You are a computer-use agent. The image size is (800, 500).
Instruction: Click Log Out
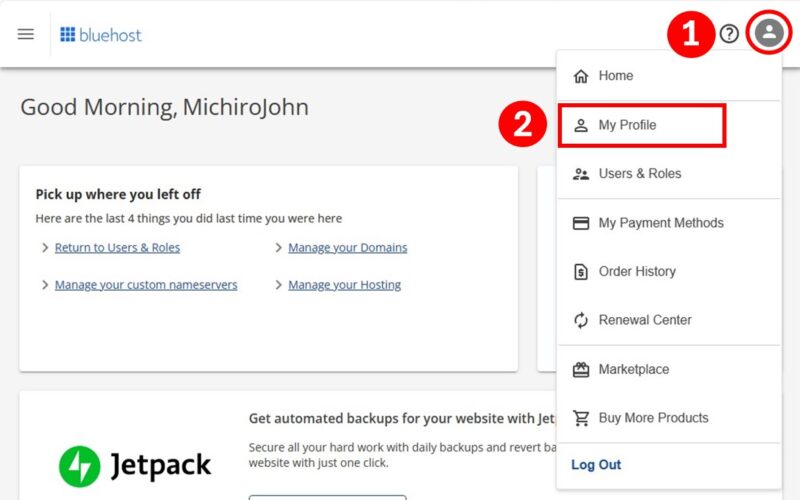click(596, 465)
